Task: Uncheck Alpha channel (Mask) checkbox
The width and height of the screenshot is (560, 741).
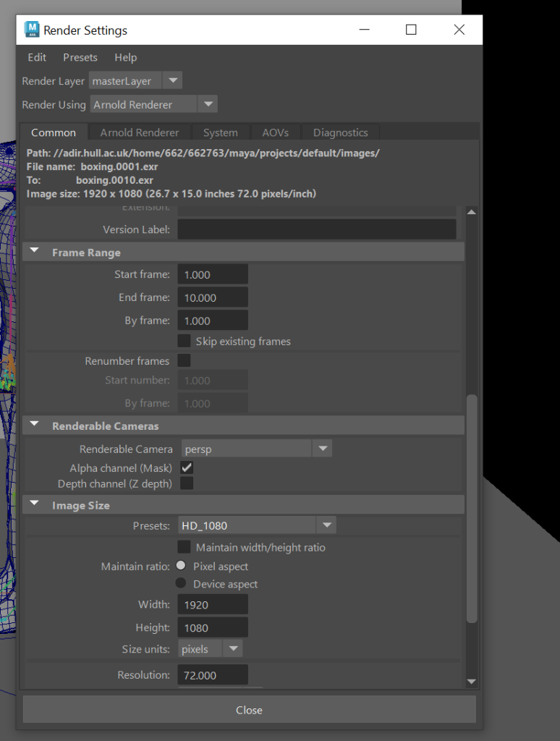Action: point(187,468)
